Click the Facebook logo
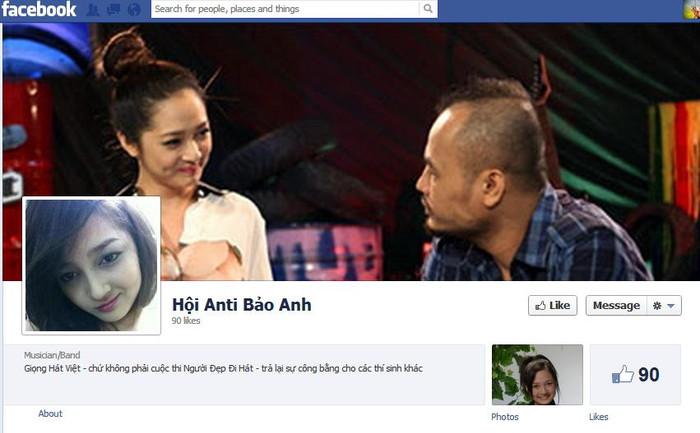The image size is (700, 433). tap(39, 9)
